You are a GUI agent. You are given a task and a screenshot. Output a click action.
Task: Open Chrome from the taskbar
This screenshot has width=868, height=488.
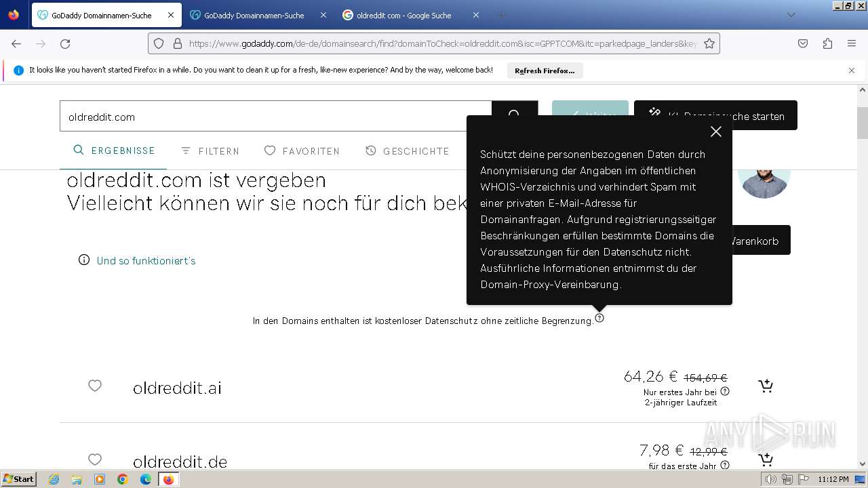[x=123, y=479]
